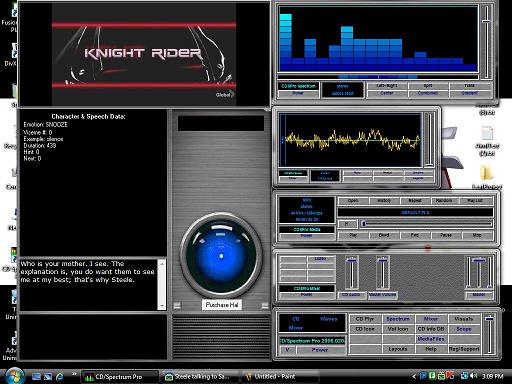This screenshot has height=384, width=512.
Task: Toggle Scope in control panel
Action: [464, 329]
